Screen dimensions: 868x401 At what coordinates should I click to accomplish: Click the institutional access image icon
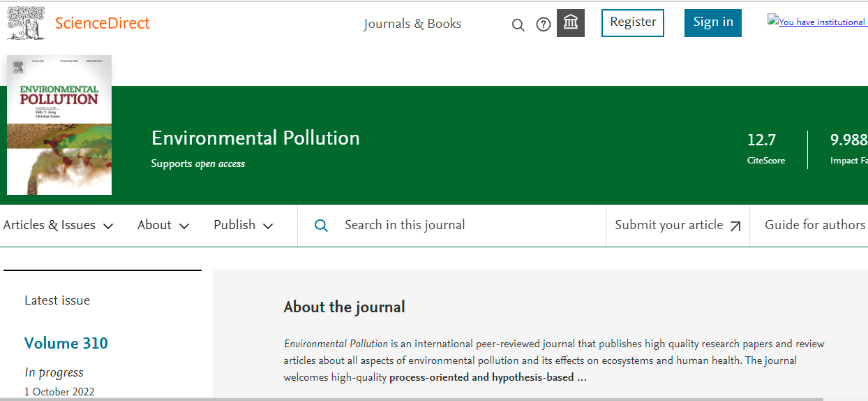coord(772,21)
